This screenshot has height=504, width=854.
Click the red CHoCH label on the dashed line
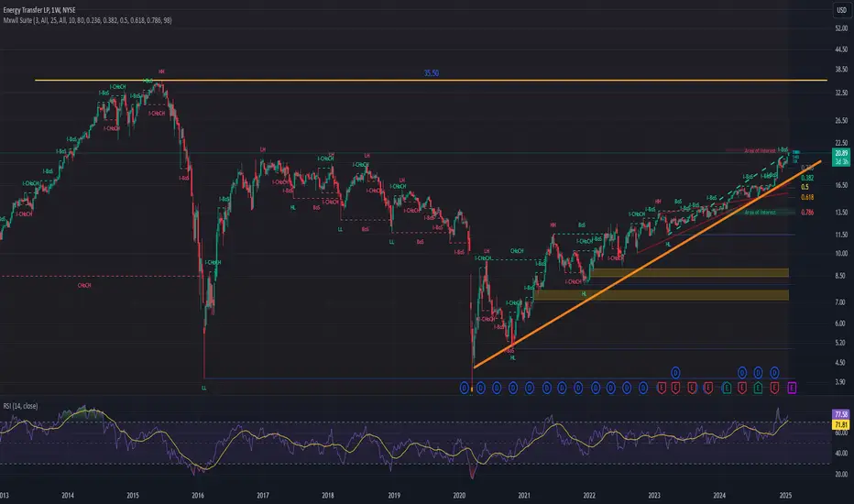pos(84,286)
